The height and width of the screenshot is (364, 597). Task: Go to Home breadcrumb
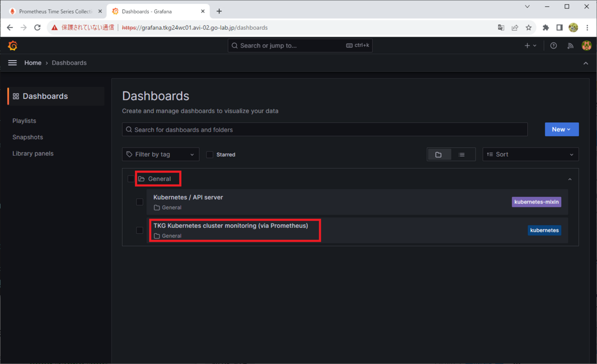33,63
